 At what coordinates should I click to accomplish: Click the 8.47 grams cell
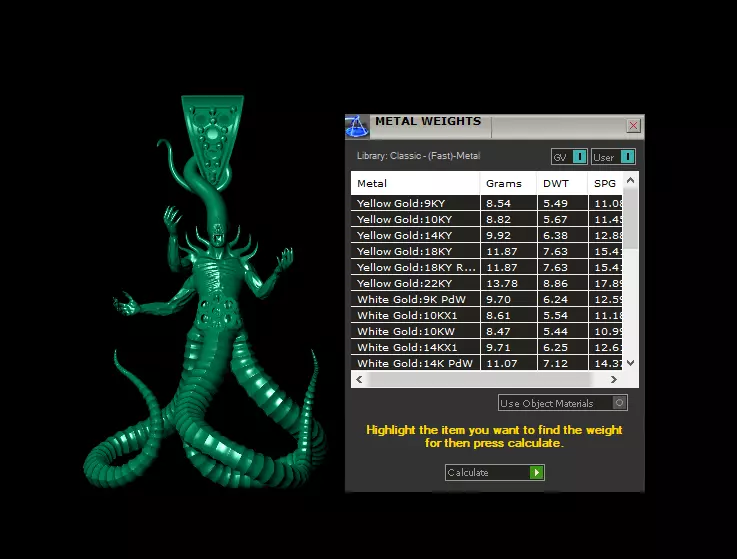[508, 331]
